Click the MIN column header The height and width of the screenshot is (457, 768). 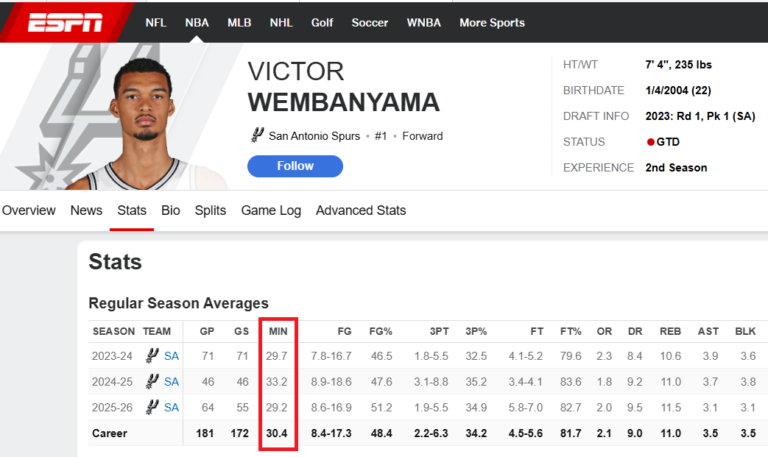pos(277,331)
